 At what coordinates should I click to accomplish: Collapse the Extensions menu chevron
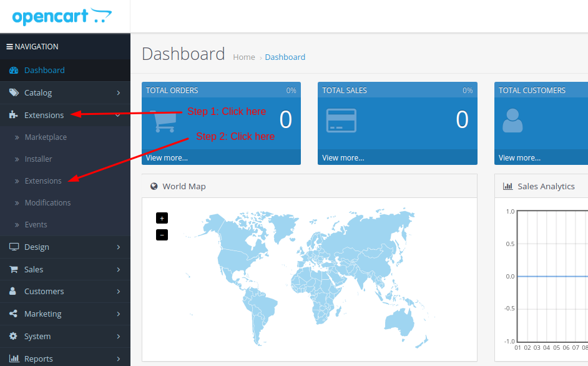(118, 116)
